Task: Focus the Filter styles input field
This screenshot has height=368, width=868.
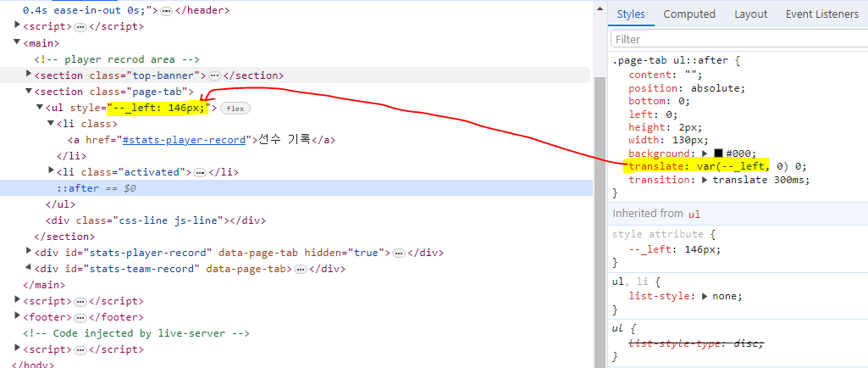Action: (739, 39)
